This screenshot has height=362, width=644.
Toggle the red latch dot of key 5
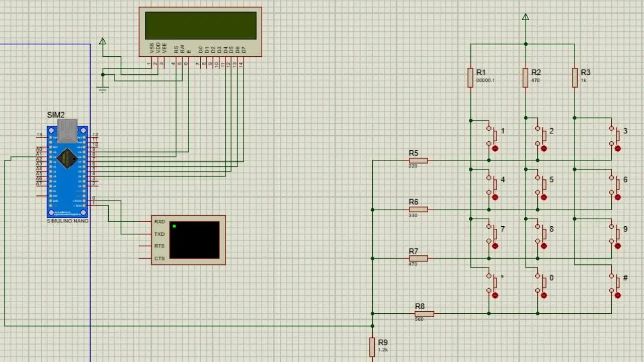coord(544,198)
